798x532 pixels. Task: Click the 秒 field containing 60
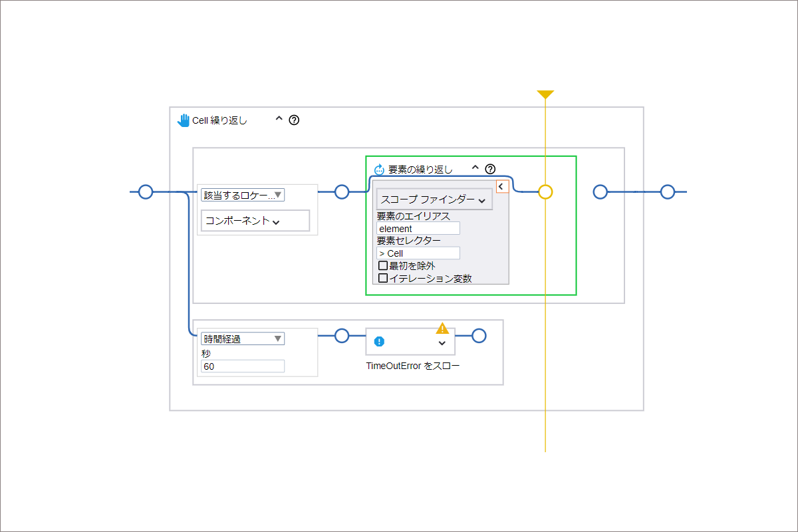(x=243, y=366)
